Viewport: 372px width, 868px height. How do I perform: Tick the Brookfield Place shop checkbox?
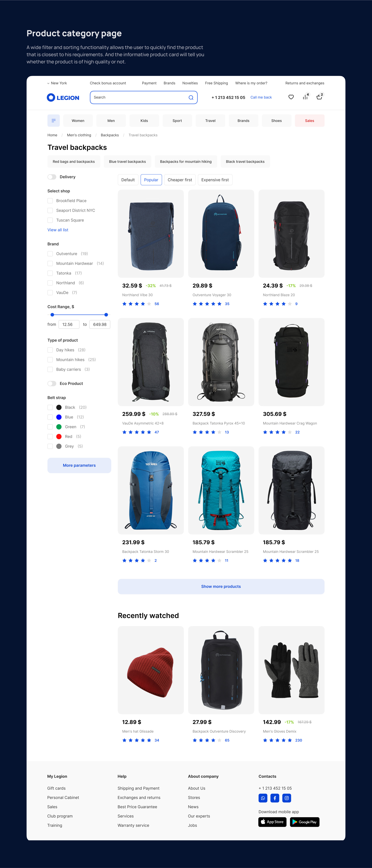coord(50,201)
